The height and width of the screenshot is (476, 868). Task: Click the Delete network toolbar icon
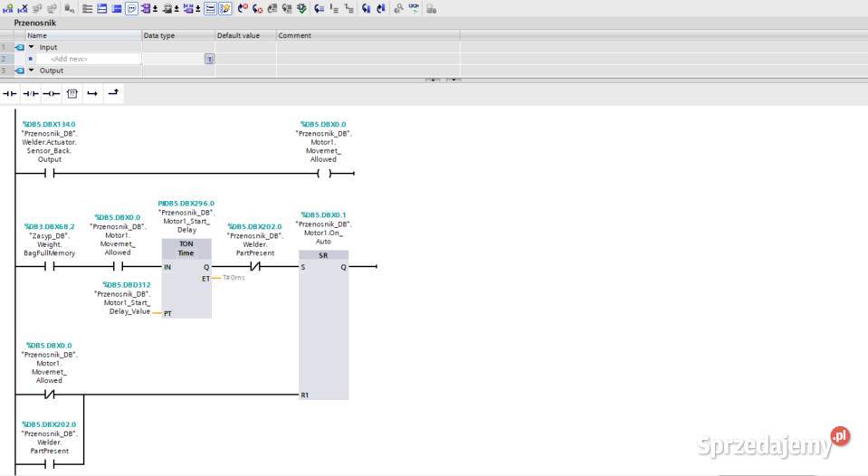[23, 8]
